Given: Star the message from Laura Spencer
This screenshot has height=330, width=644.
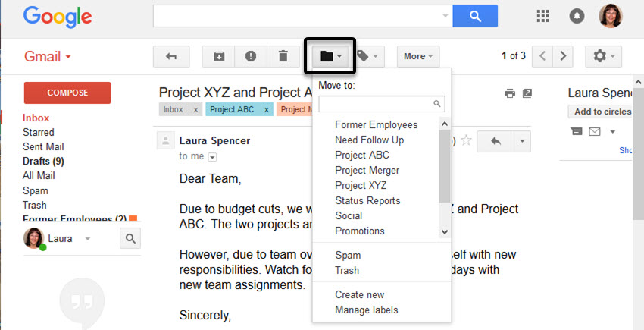Looking at the screenshot, I should click(x=466, y=140).
